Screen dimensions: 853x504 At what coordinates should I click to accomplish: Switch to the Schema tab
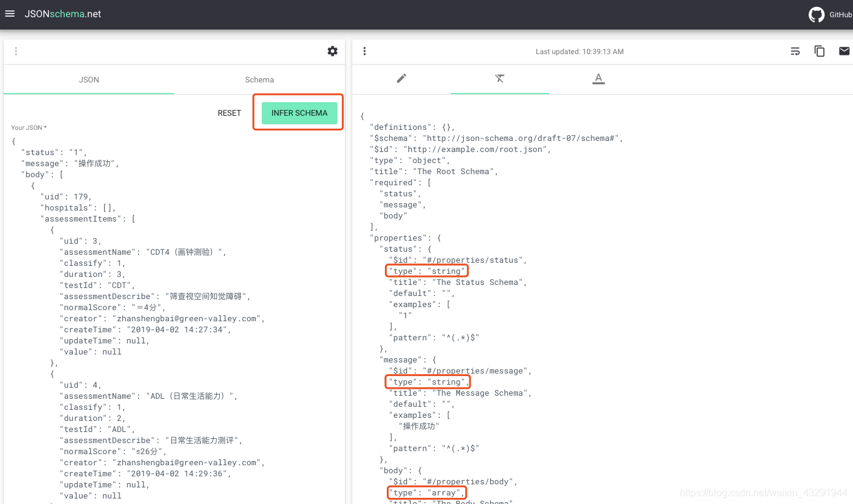click(259, 79)
